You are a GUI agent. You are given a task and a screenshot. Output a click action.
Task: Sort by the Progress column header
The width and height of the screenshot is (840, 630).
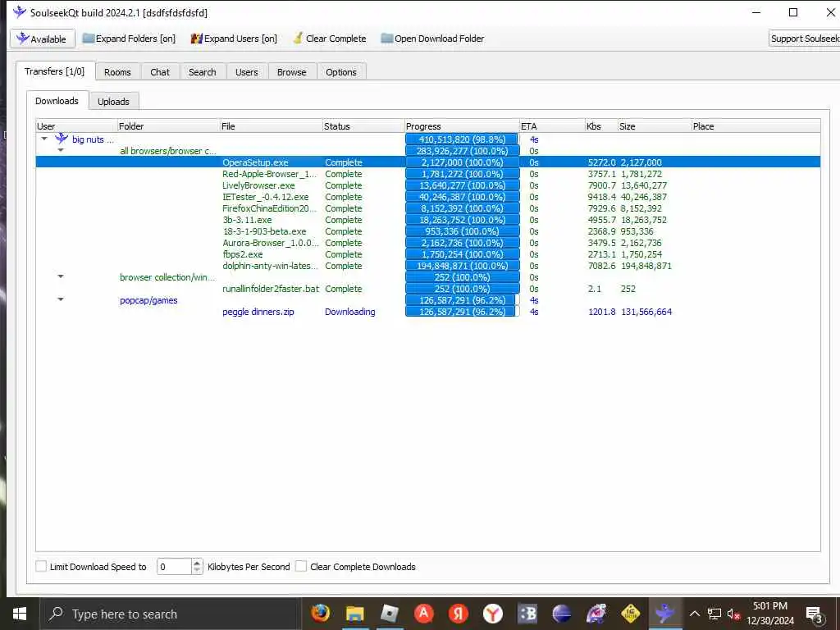(462, 126)
